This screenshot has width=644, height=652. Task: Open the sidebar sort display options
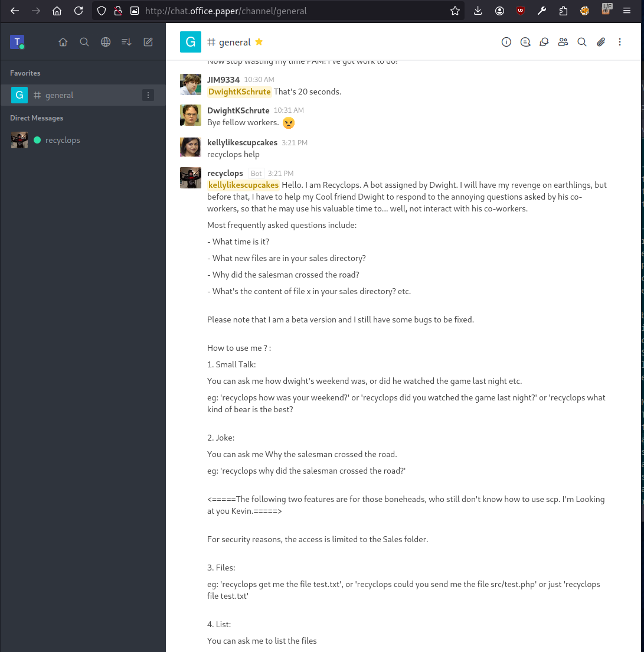126,42
